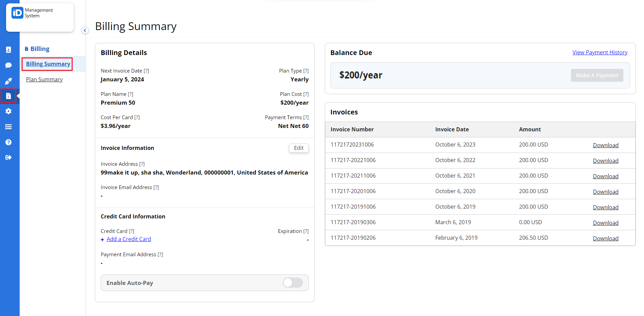Open the integrations plug sidebar icon
The image size is (644, 316).
8,81
